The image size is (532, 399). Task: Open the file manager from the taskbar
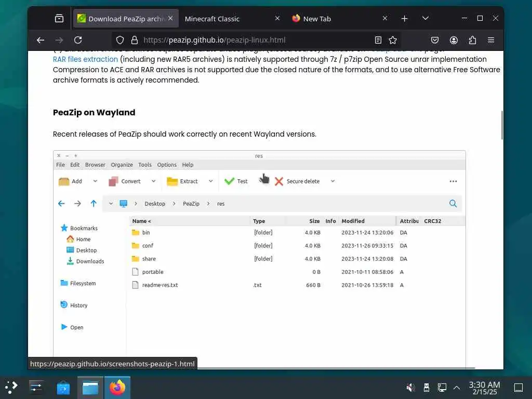[x=90, y=388]
